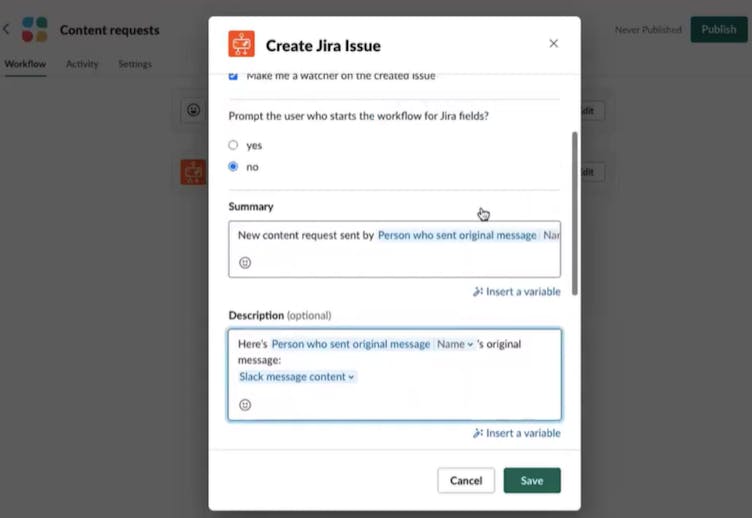Toggle the watcher checkbox on created issue

click(233, 76)
